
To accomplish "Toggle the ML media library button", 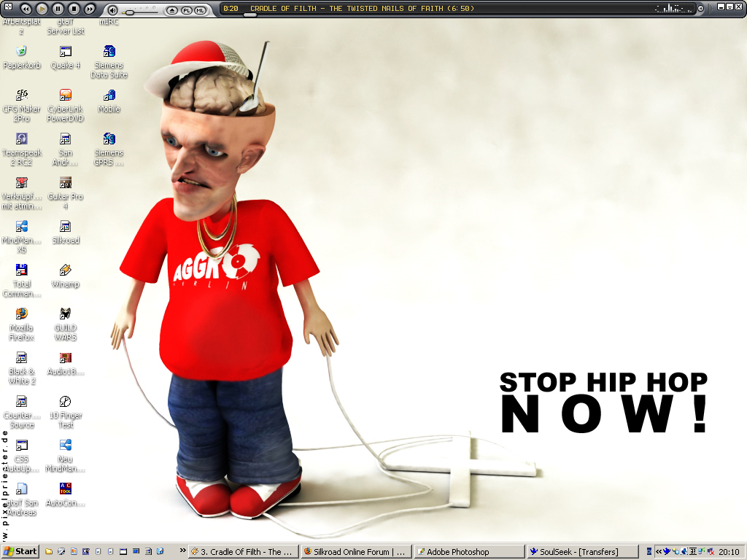I will tap(200, 10).
